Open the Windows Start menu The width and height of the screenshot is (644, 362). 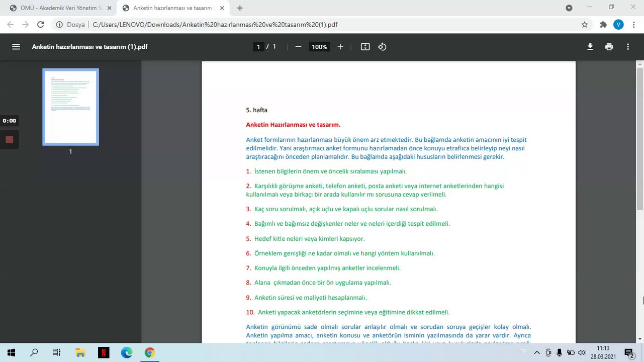point(11,352)
